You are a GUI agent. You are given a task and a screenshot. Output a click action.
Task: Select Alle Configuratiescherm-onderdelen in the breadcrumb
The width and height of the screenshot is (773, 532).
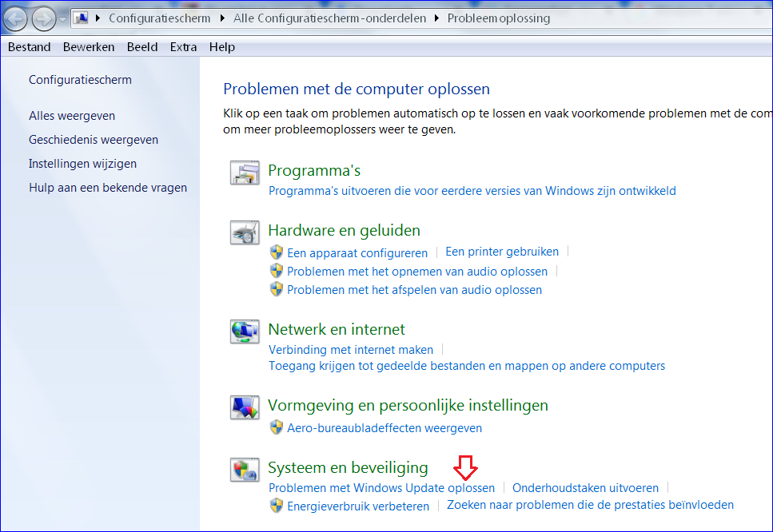point(329,18)
